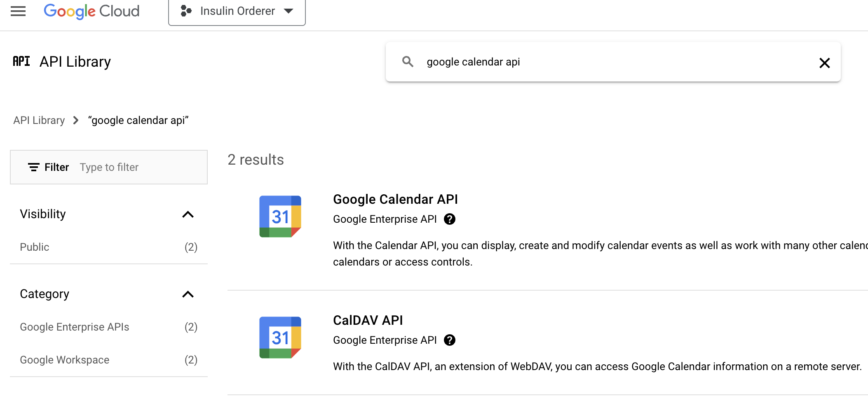Click the Type to filter field
Viewport: 868px width, 396px height.
109,167
